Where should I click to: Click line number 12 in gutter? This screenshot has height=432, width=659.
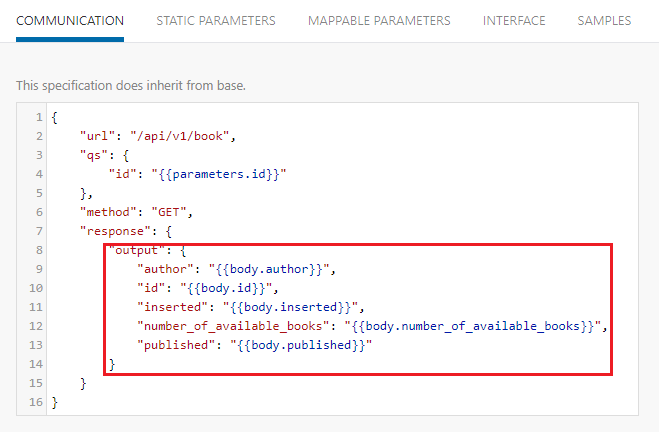click(x=35, y=326)
